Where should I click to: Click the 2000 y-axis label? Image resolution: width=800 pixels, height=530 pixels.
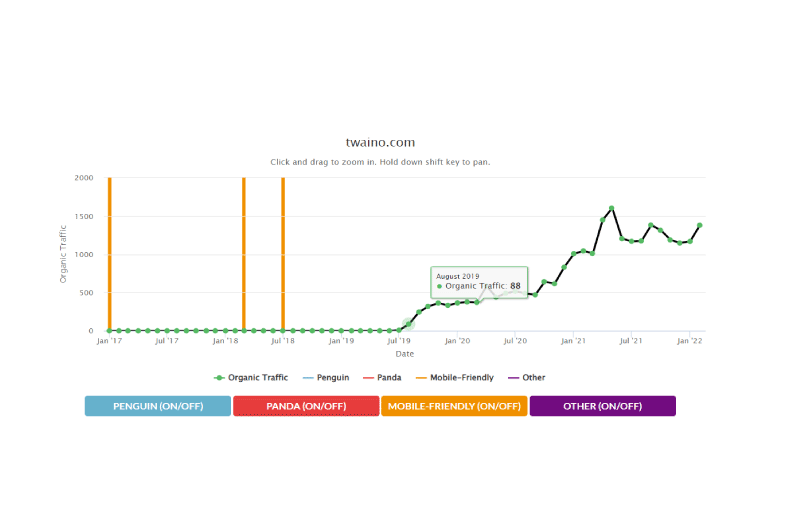click(x=84, y=178)
